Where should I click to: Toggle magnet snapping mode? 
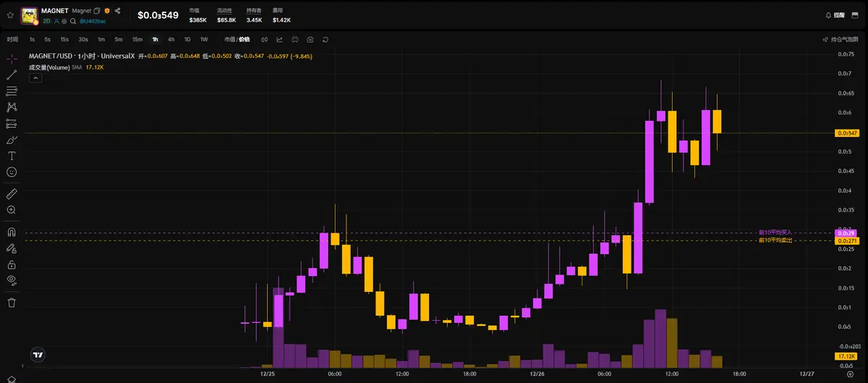[x=12, y=232]
